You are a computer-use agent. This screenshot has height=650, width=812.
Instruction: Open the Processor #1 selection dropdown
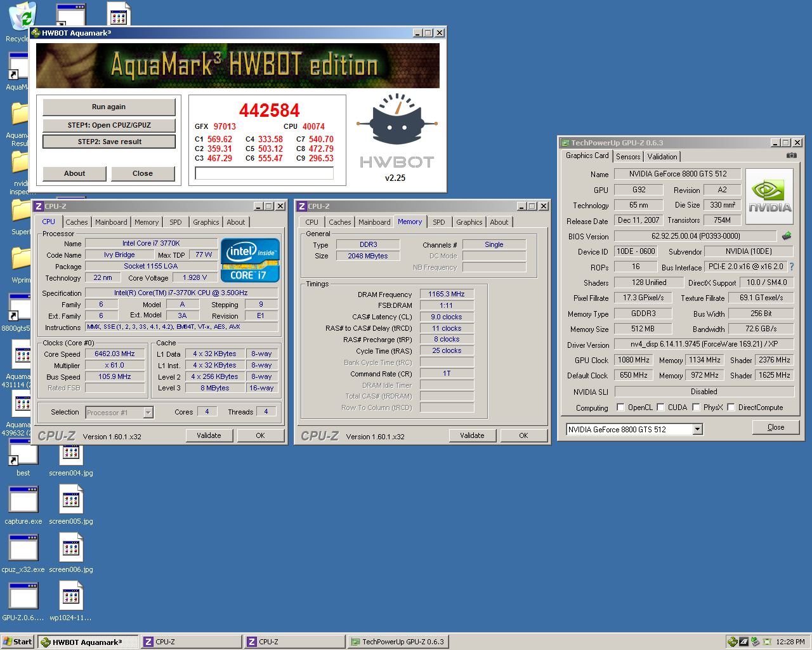click(148, 413)
